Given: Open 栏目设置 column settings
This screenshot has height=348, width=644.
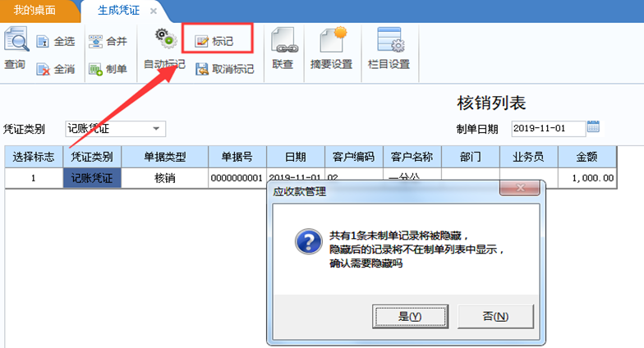Looking at the screenshot, I should click(389, 48).
